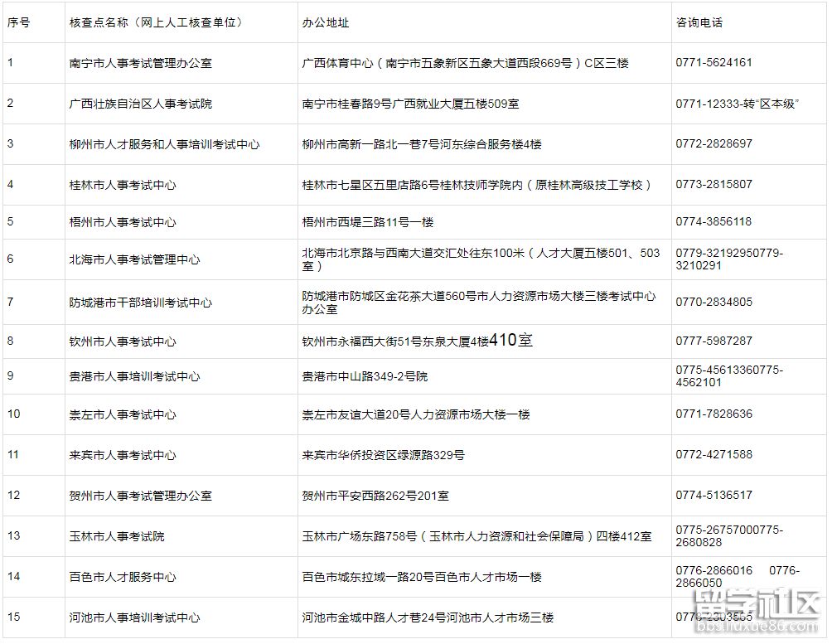Screen dimensions: 832x644
Task: Select 柳州市人才服务和人事培训考试中心 entry
Action: 164,144
